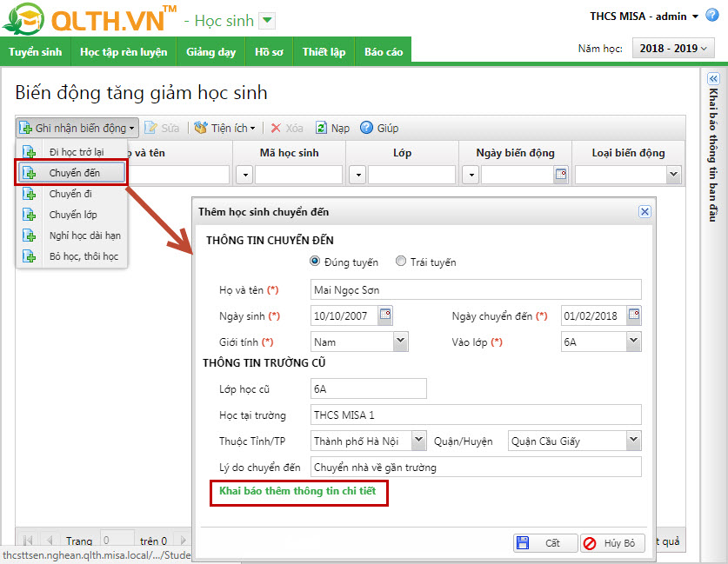This screenshot has height=564, width=728.
Task: Open the Thiết lập tab
Action: point(324,52)
